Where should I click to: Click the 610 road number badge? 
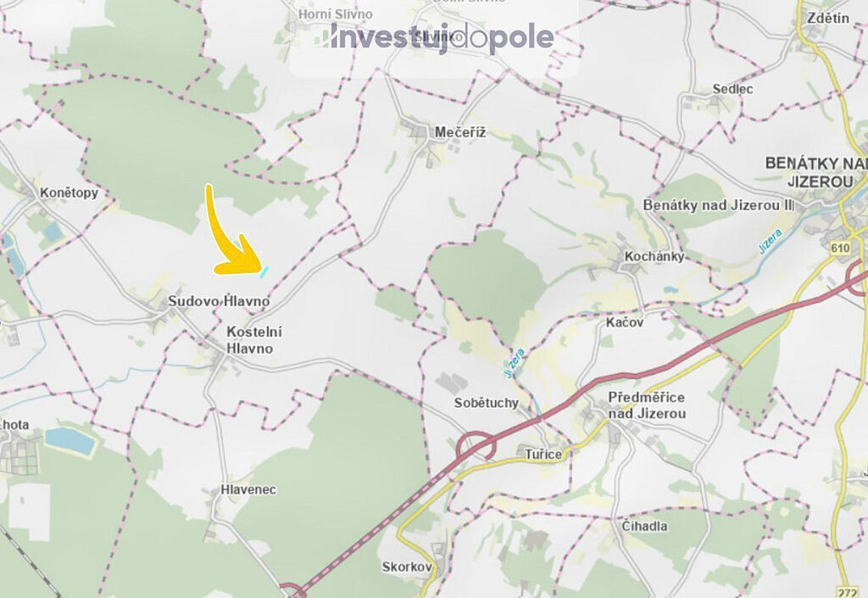pos(840,248)
